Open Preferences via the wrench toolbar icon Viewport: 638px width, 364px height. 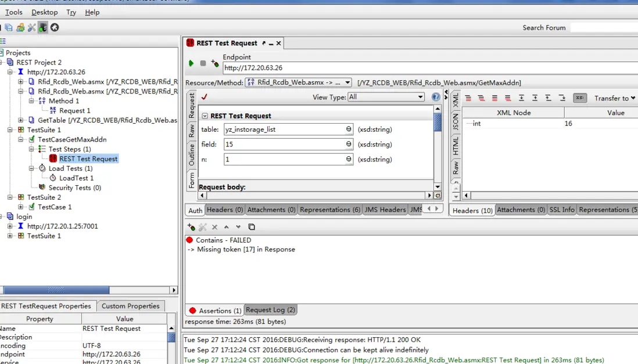tap(31, 27)
